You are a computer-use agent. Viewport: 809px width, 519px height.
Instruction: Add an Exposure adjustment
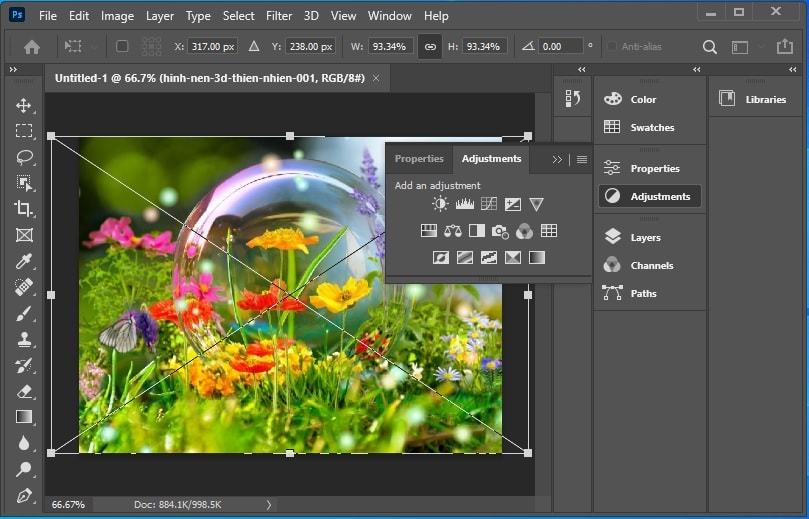(x=512, y=204)
